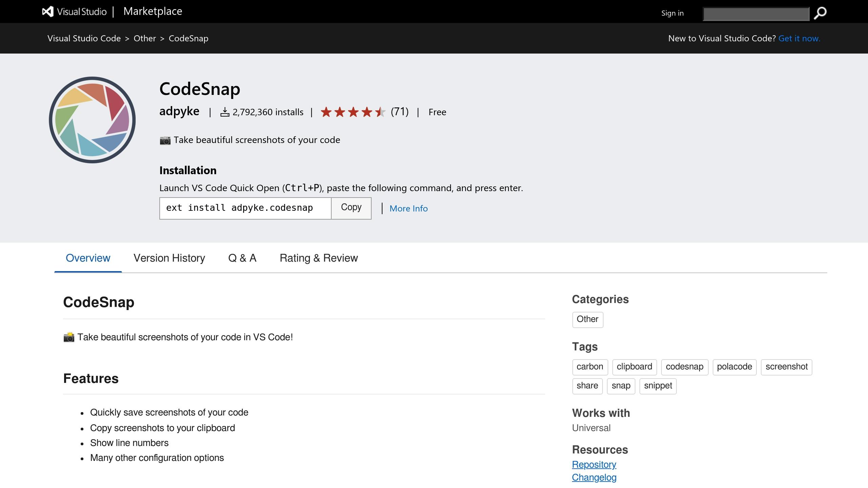Click the share tag
Screen dimensions: 868x488
(587, 386)
